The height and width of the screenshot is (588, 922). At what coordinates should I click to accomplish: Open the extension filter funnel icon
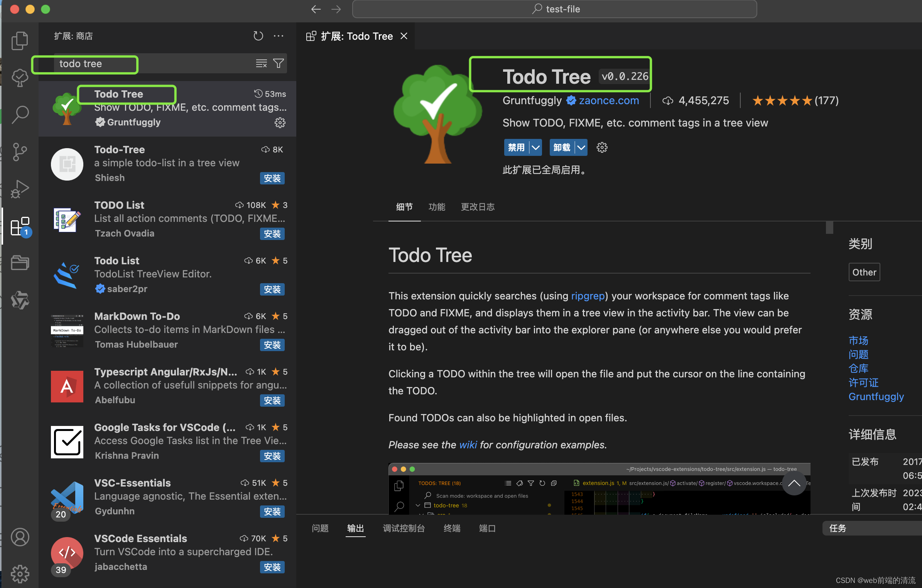pyautogui.click(x=279, y=63)
